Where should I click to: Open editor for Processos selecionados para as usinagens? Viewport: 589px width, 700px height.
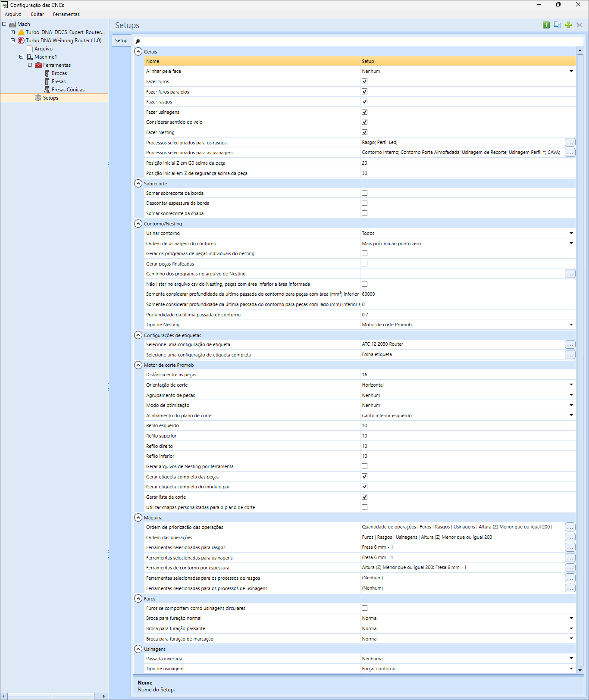[570, 153]
